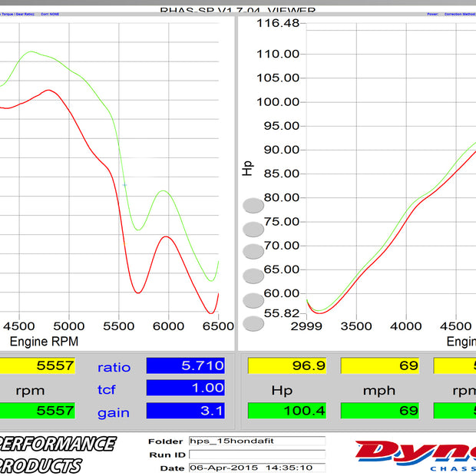Click the 5000 RPM axis label
Viewport: 476px width, 476px height.
click(69, 326)
